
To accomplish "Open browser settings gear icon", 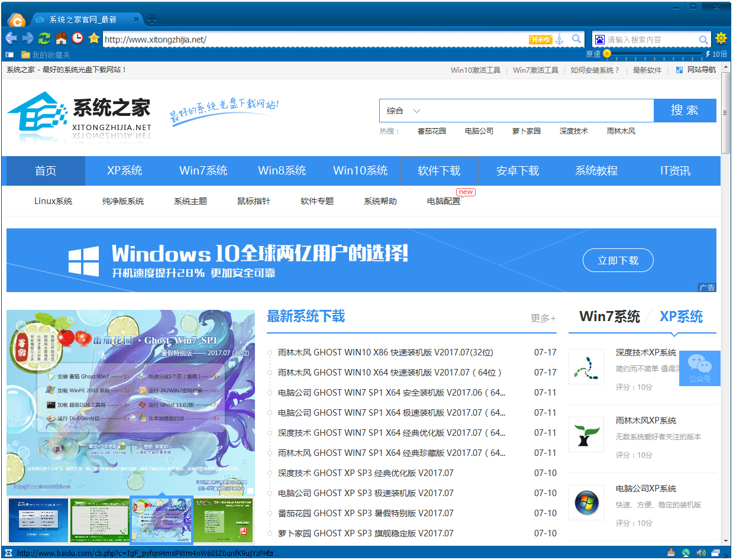I will click(721, 39).
